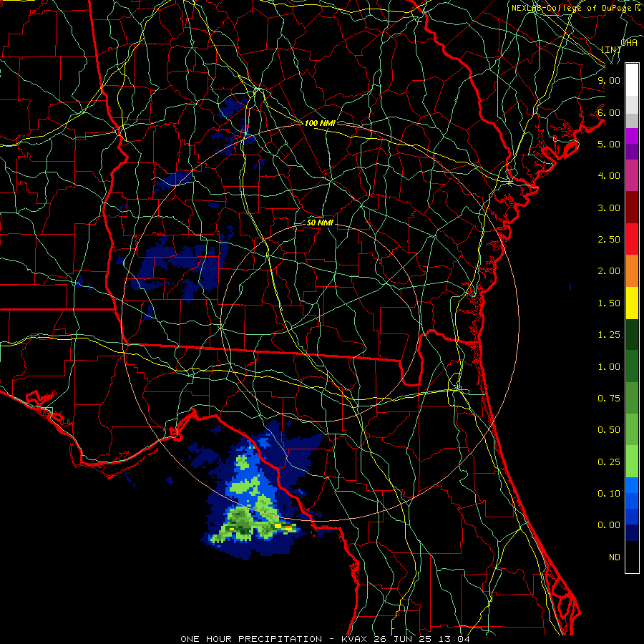Click the '1.00' legend value

[x=609, y=367]
